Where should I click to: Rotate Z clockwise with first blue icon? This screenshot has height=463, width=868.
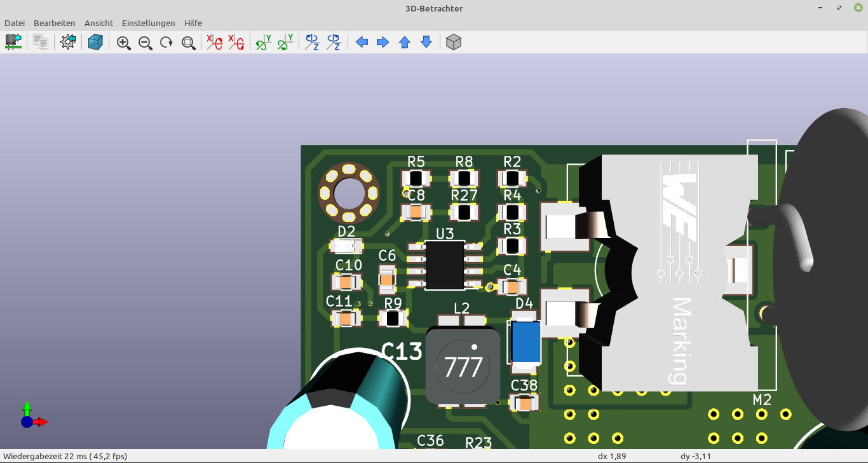(x=312, y=43)
